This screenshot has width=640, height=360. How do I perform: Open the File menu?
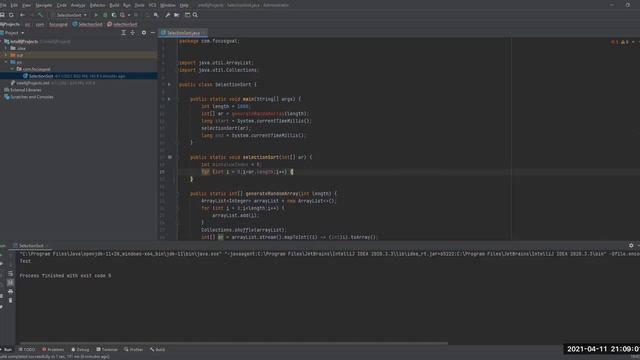[3, 5]
